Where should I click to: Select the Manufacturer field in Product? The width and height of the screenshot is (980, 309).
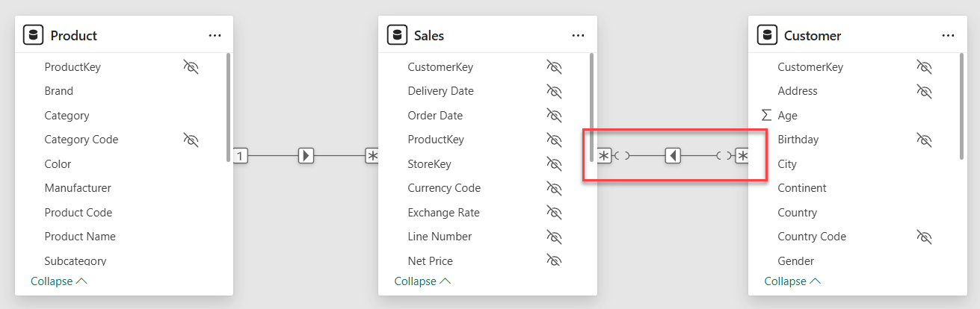[x=78, y=188]
